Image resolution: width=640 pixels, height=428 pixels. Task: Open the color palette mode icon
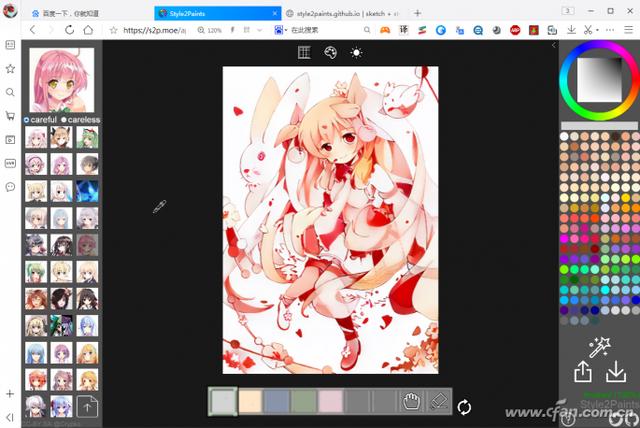click(x=330, y=52)
